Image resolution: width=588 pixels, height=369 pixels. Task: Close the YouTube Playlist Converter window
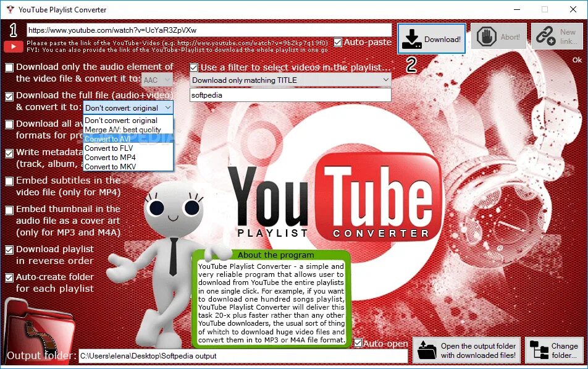573,9
